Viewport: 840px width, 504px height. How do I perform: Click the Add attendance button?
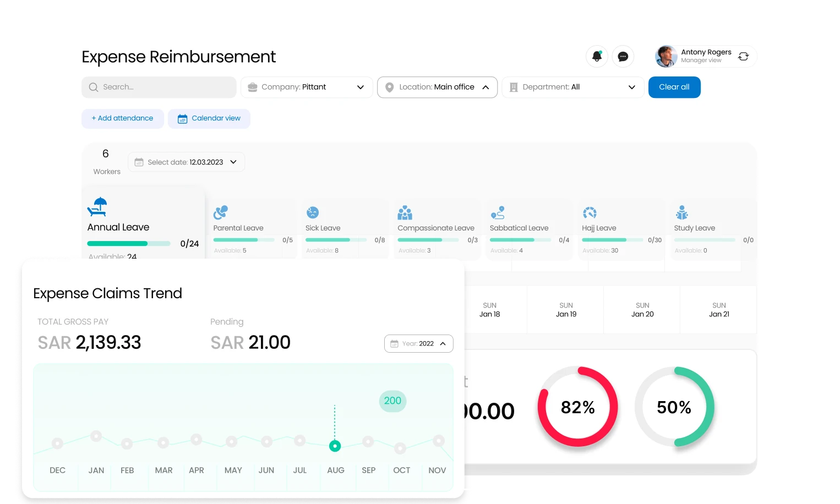coord(122,118)
